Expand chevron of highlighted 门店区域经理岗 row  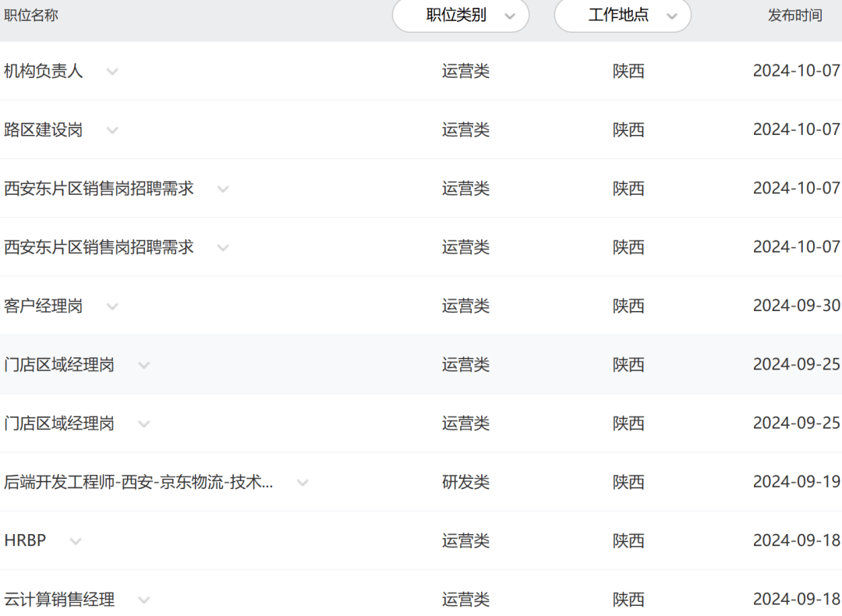click(143, 365)
